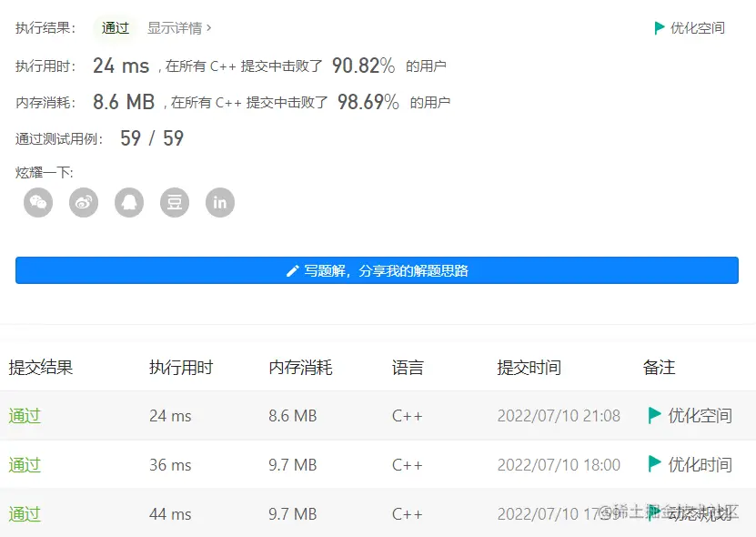Click C++ in the 24 ms row

(408, 416)
